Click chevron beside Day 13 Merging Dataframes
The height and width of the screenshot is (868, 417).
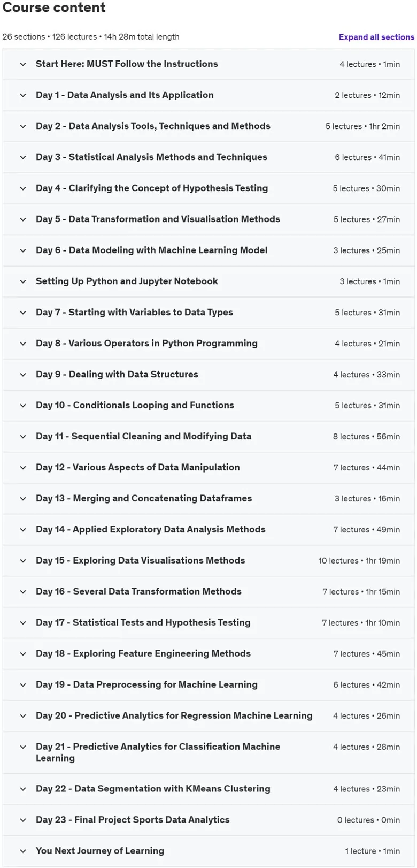pos(23,499)
